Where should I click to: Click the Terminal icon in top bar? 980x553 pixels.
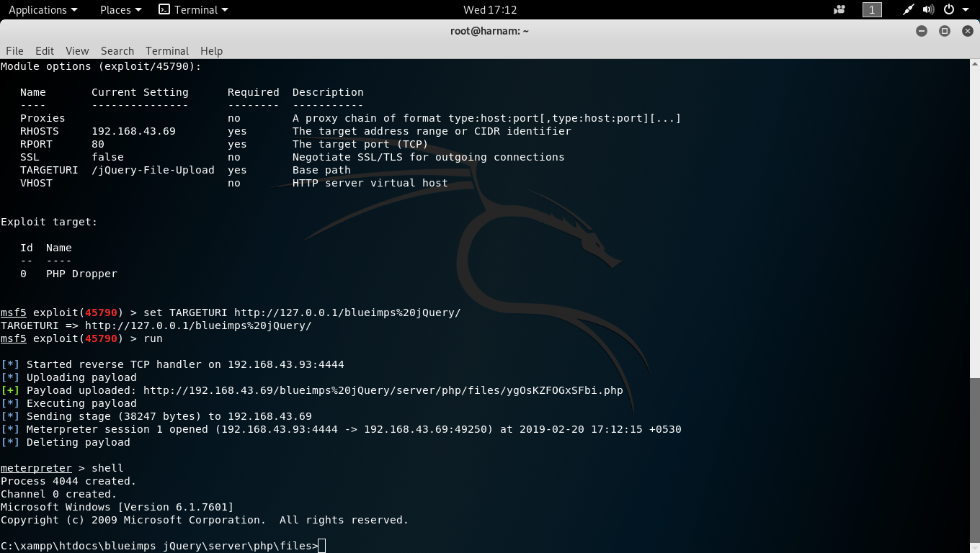click(164, 9)
